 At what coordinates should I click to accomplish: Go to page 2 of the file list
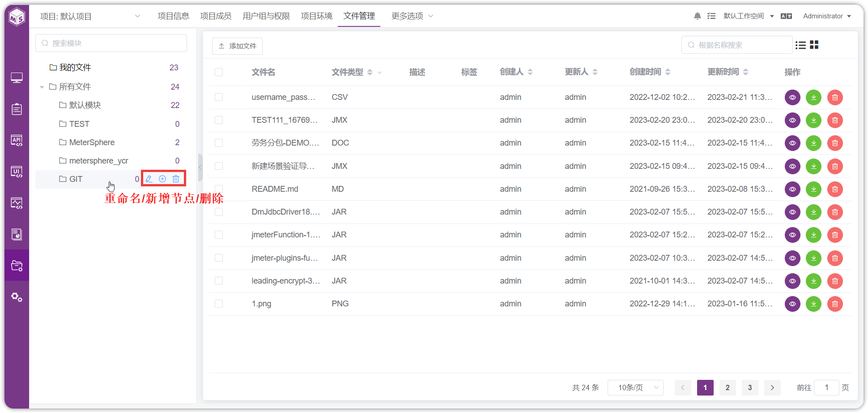728,387
